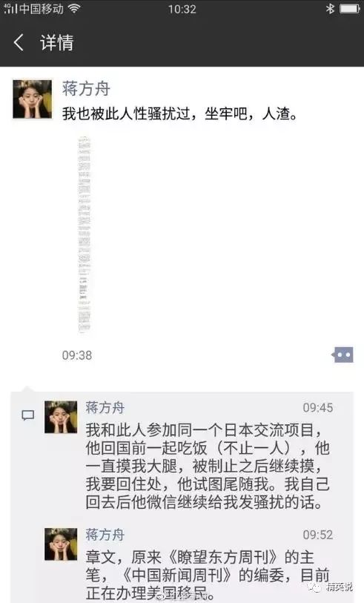
Task: Tap the 10:32 clock in status bar
Action: point(182,9)
